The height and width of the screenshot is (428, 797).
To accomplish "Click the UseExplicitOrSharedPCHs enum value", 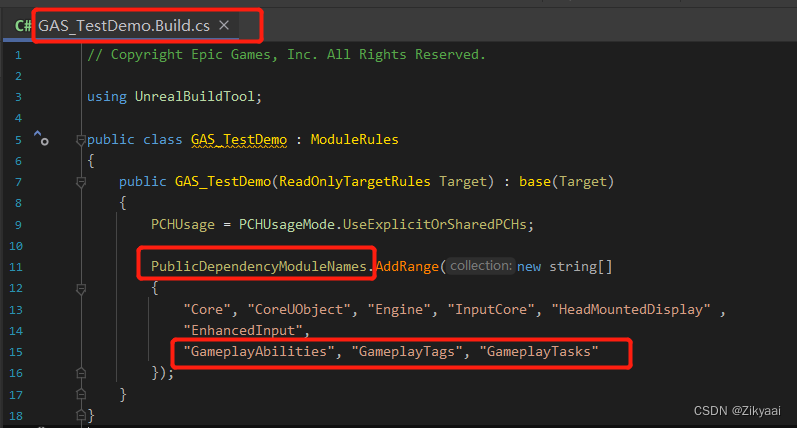I will pyautogui.click(x=435, y=224).
